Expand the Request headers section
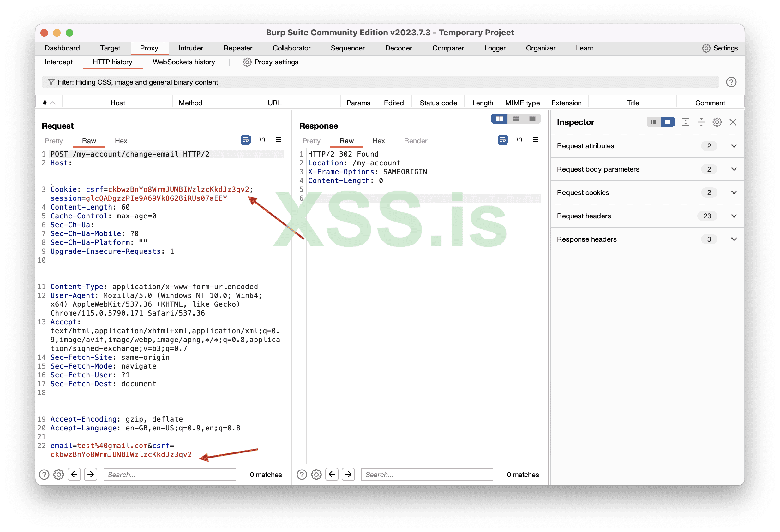Viewport: 780px width, 532px height. 734,216
